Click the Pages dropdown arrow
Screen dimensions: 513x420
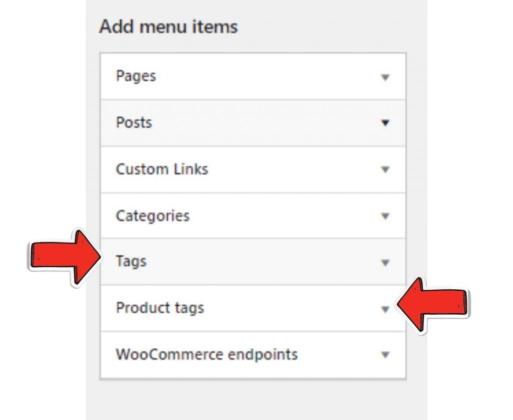[x=386, y=76]
